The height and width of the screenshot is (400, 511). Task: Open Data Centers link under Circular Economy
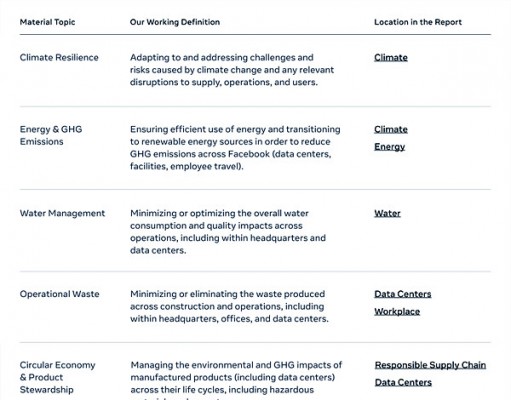coord(403,382)
